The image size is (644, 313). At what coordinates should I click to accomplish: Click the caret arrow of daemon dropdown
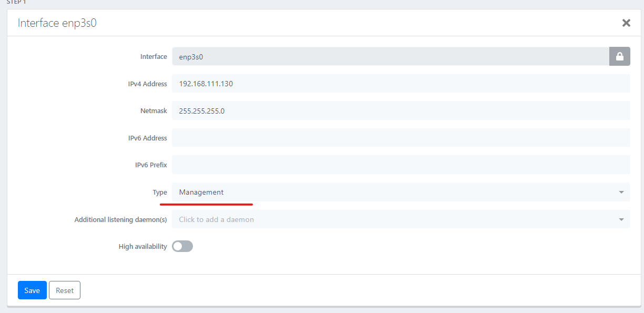[621, 219]
